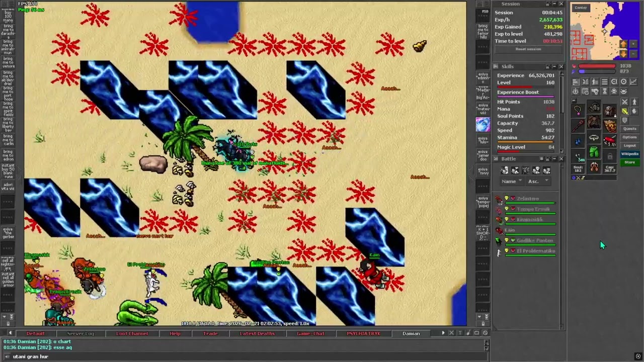Click the blue mana bar
Viewport: 644px width, 362px height.
click(597, 71)
